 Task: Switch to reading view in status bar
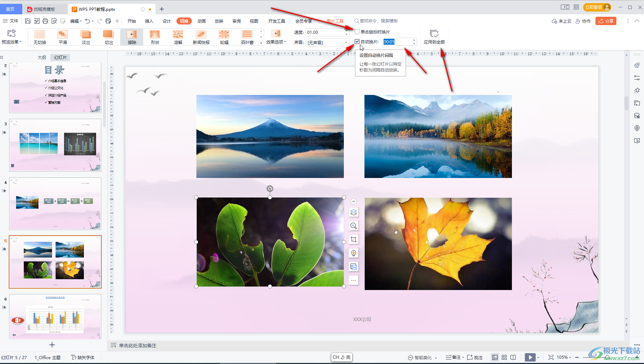513,357
